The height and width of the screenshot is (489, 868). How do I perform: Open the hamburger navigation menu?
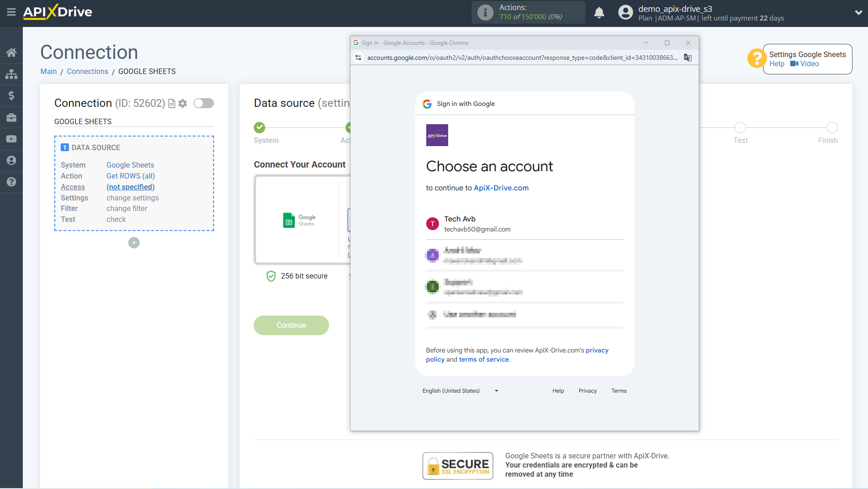tap(11, 12)
